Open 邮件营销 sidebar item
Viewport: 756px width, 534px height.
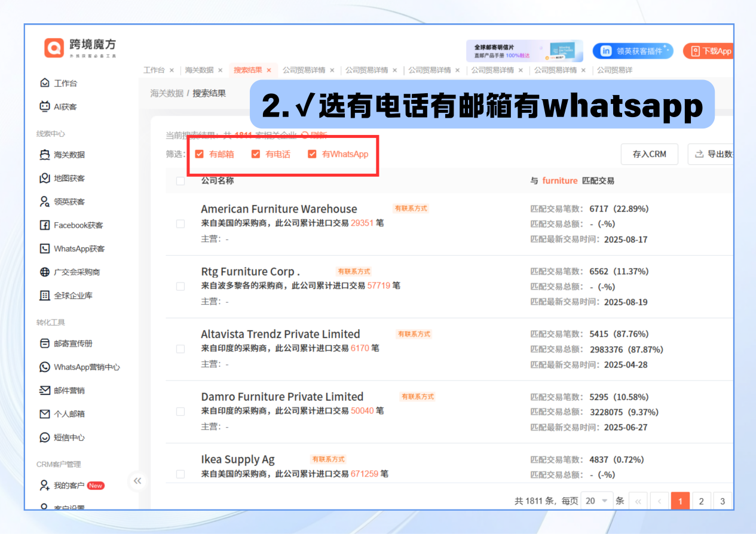click(62, 391)
